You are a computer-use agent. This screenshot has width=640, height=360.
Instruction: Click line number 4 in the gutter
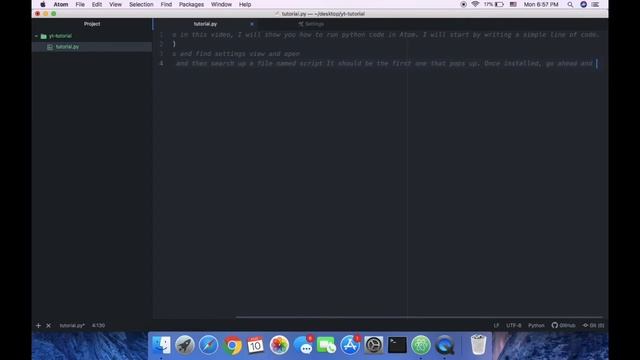coord(162,63)
